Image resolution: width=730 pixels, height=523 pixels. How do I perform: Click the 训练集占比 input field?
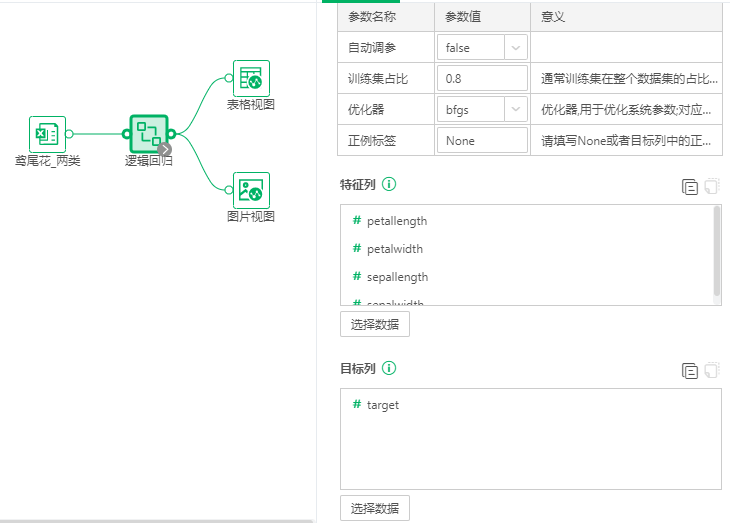pos(482,78)
